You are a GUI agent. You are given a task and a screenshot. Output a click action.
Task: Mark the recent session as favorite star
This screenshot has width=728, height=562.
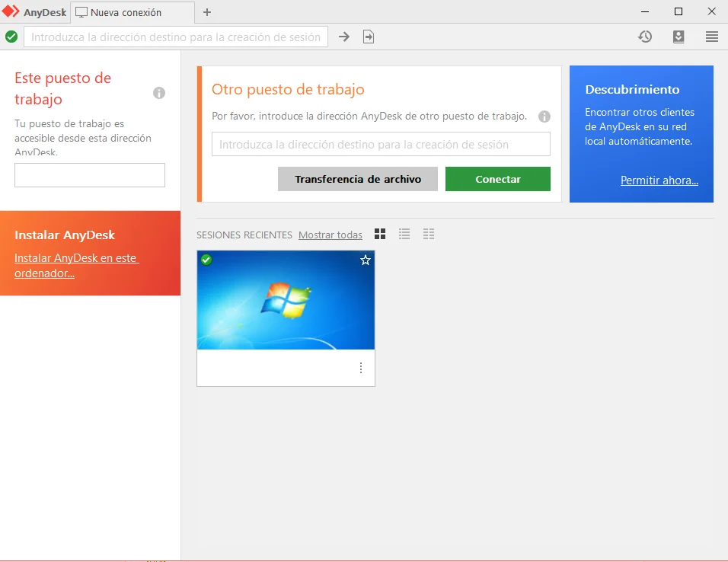pos(366,260)
